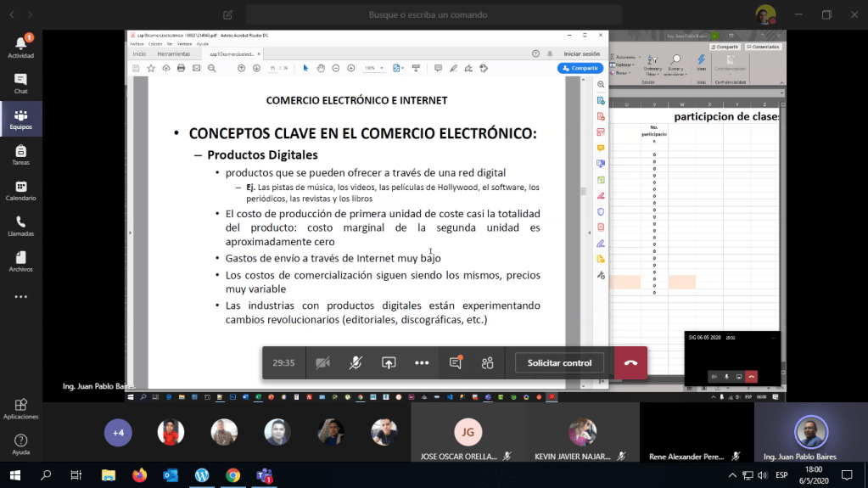Open more actions menu in call bar
The height and width of the screenshot is (488, 868).
[x=422, y=363]
